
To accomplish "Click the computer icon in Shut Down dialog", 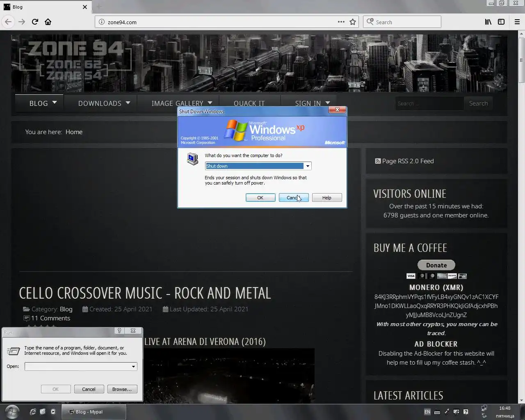I will pos(192,159).
